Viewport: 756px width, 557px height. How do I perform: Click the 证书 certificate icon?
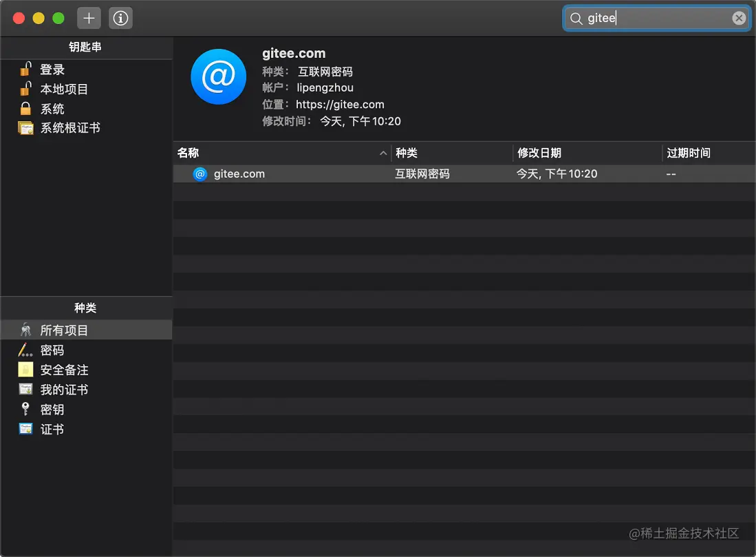point(25,429)
